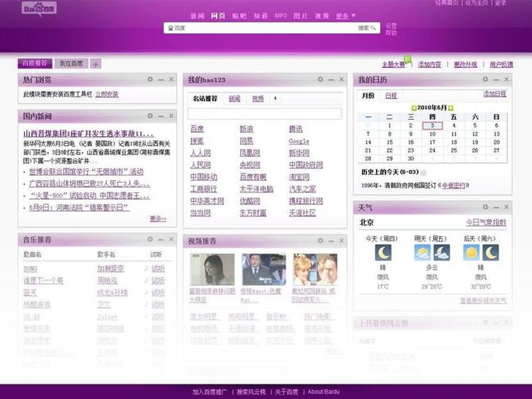Select MP3 in top navigation
This screenshot has width=532, height=399.
tap(281, 15)
